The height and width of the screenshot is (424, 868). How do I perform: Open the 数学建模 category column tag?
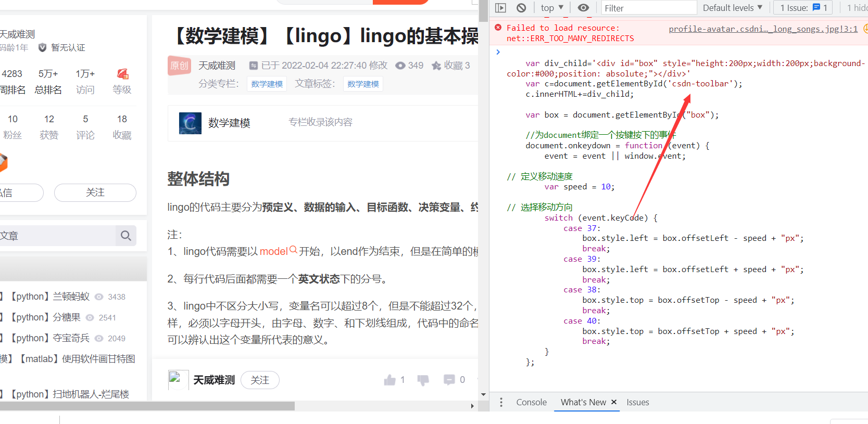267,84
